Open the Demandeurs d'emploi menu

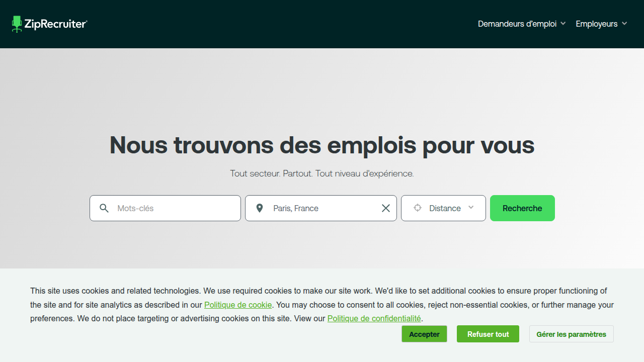coord(517,24)
